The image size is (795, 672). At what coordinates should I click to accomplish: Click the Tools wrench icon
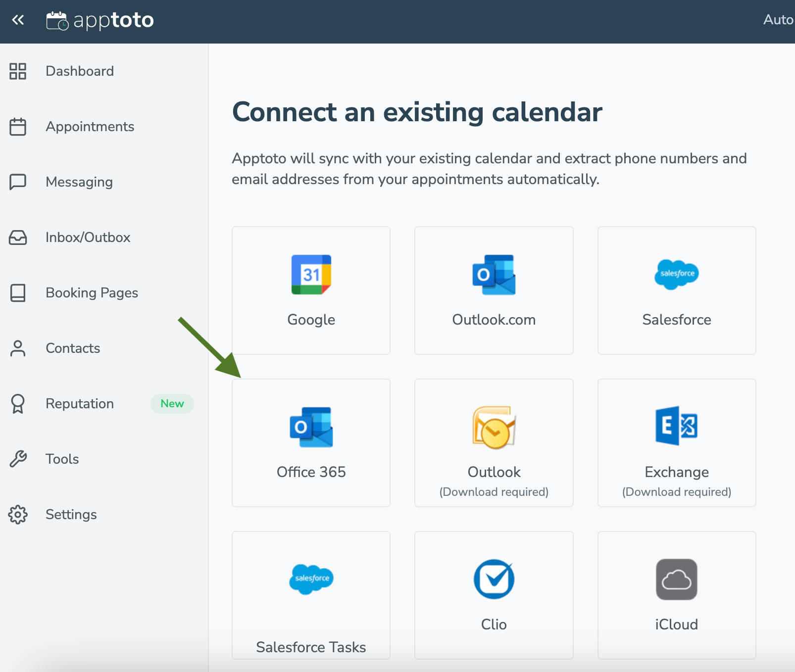[18, 459]
